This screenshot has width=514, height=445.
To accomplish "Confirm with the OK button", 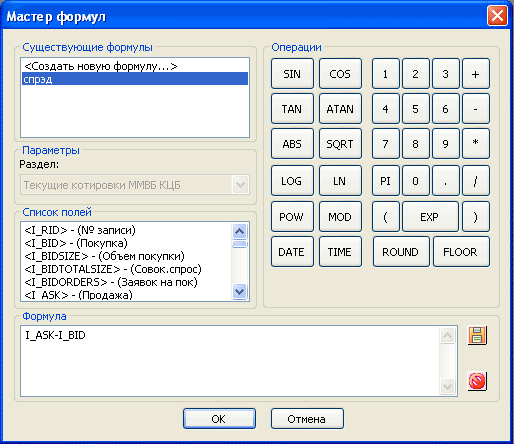I will 219,419.
